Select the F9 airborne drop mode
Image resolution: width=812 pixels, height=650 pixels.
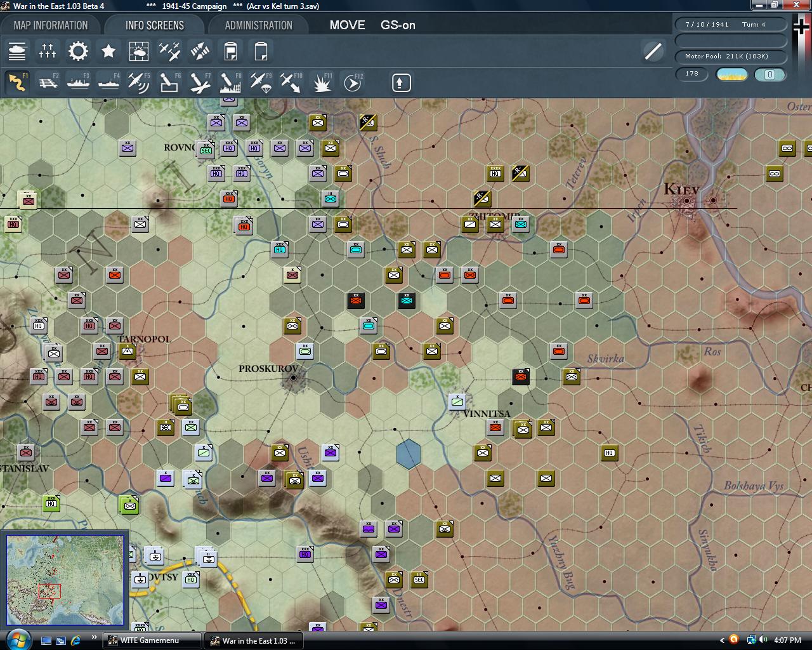click(x=259, y=83)
